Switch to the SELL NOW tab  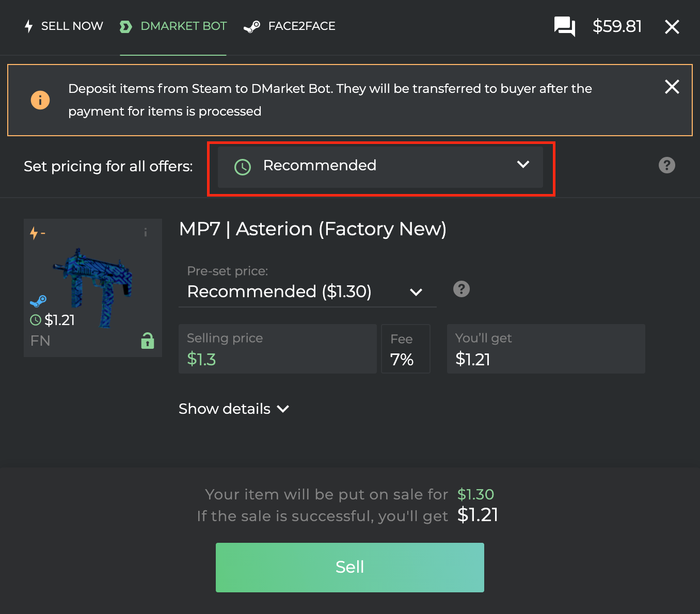pos(64,26)
